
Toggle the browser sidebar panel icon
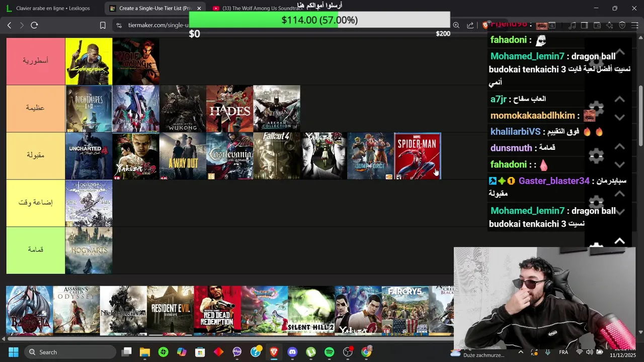click(x=584, y=25)
